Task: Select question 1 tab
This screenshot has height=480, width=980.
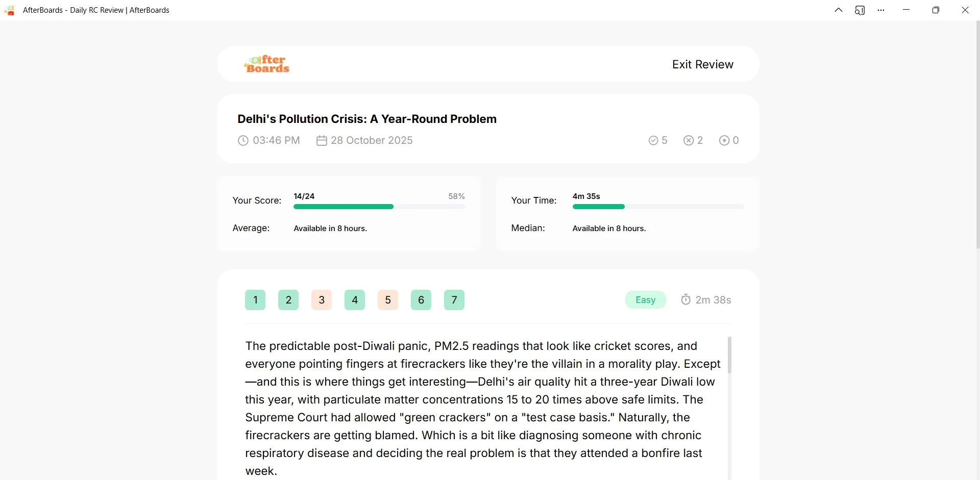Action: pyautogui.click(x=255, y=300)
